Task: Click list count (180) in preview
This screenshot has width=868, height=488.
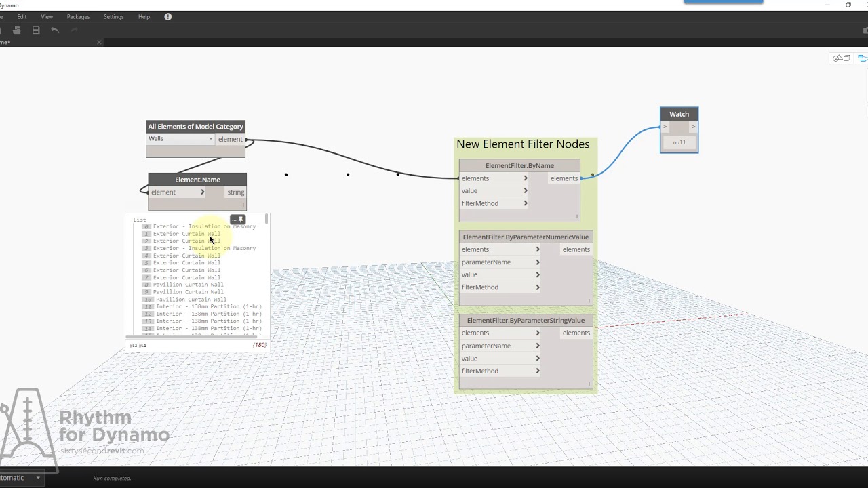Action: pyautogui.click(x=260, y=345)
